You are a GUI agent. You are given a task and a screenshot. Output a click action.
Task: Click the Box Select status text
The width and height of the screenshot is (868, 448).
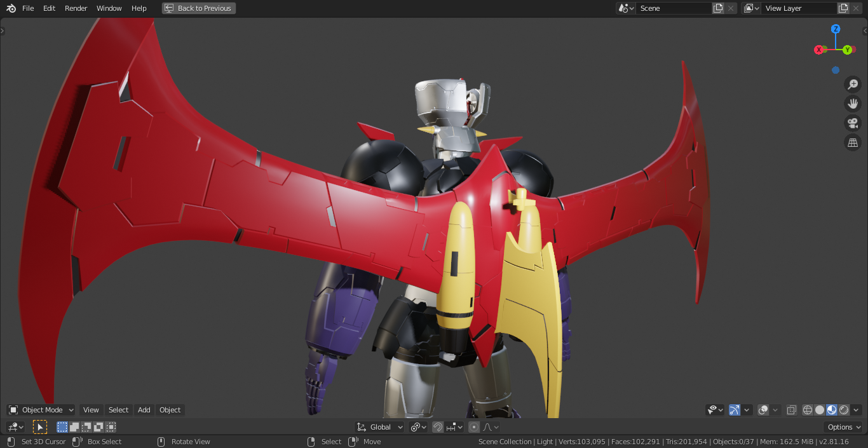(104, 442)
